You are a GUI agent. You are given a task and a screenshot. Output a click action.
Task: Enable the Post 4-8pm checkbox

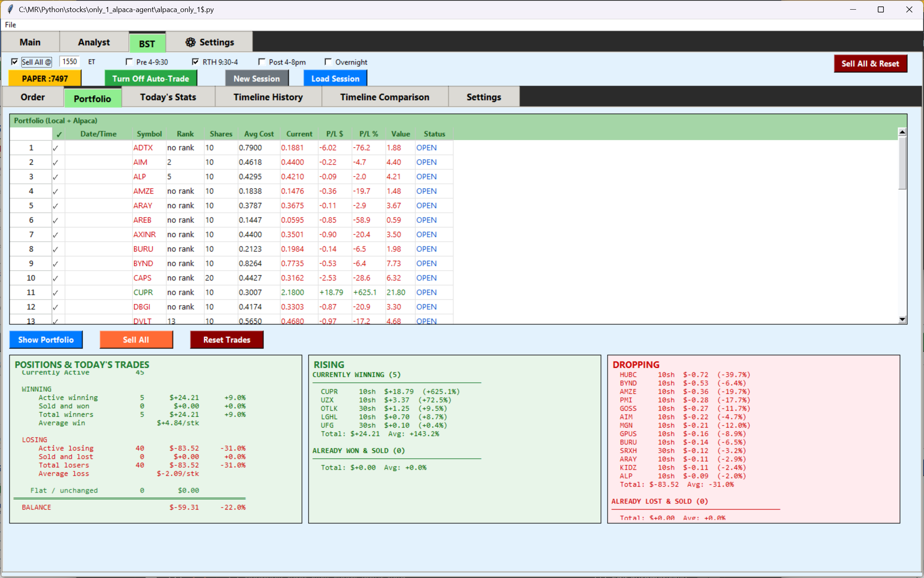coord(262,62)
